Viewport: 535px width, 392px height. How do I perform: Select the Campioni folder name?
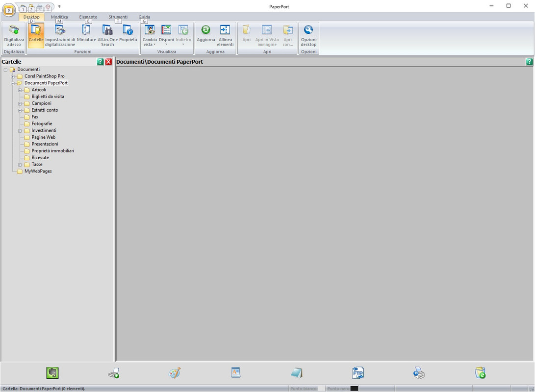point(41,103)
